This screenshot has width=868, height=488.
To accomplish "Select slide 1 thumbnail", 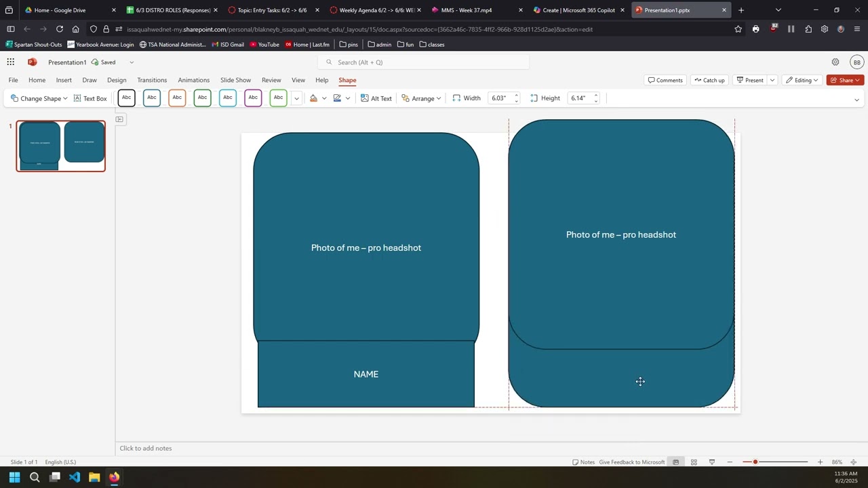I will click(61, 146).
